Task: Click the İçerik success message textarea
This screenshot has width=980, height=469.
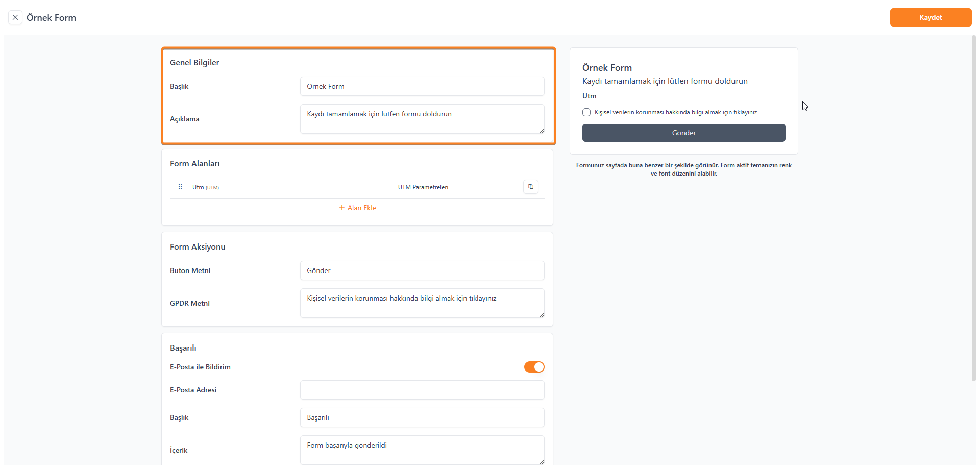Action: coord(422,449)
